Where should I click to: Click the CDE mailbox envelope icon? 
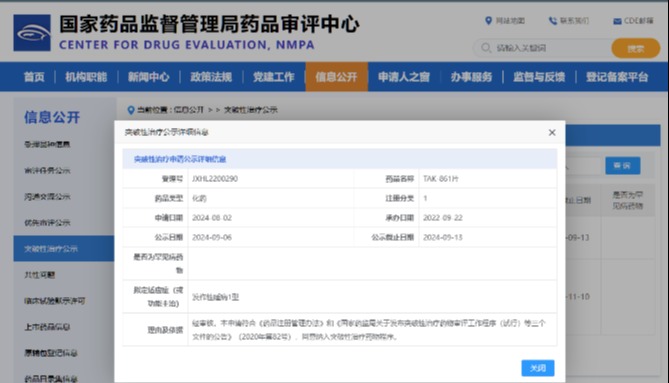pyautogui.click(x=617, y=21)
